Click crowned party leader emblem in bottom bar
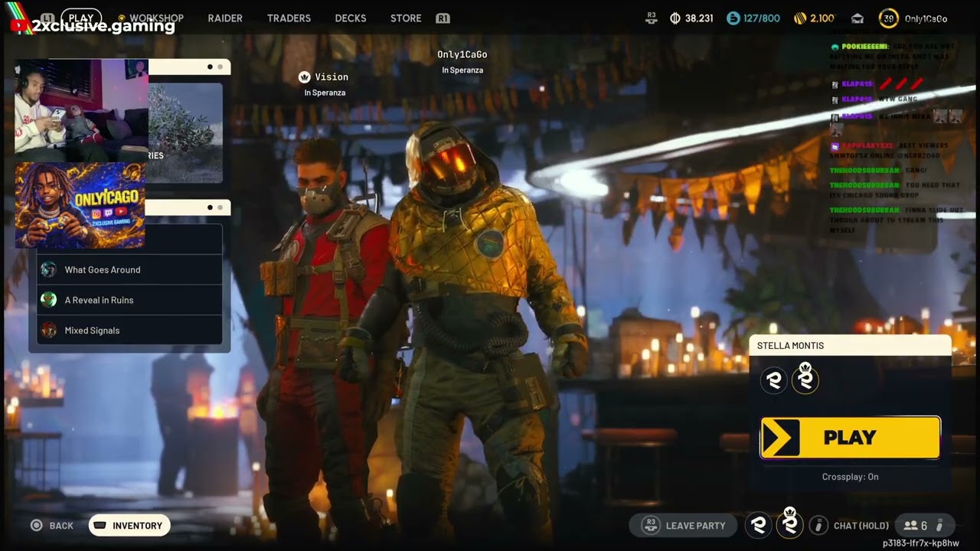Viewport: 980px width, 551px height. pos(789,524)
